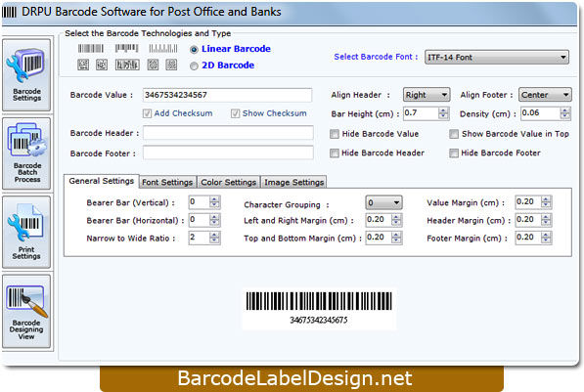
Task: Open the Character Grouping dropdown
Action: coord(383,203)
